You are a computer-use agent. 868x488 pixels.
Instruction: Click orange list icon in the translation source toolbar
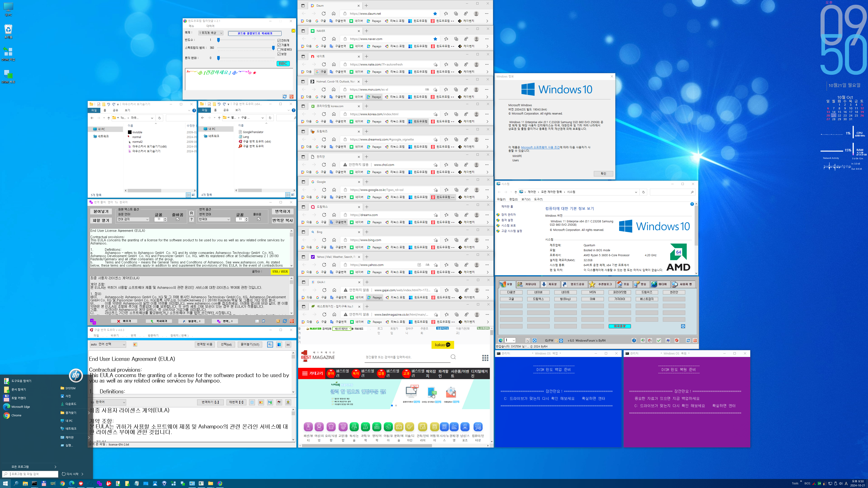[278, 321]
